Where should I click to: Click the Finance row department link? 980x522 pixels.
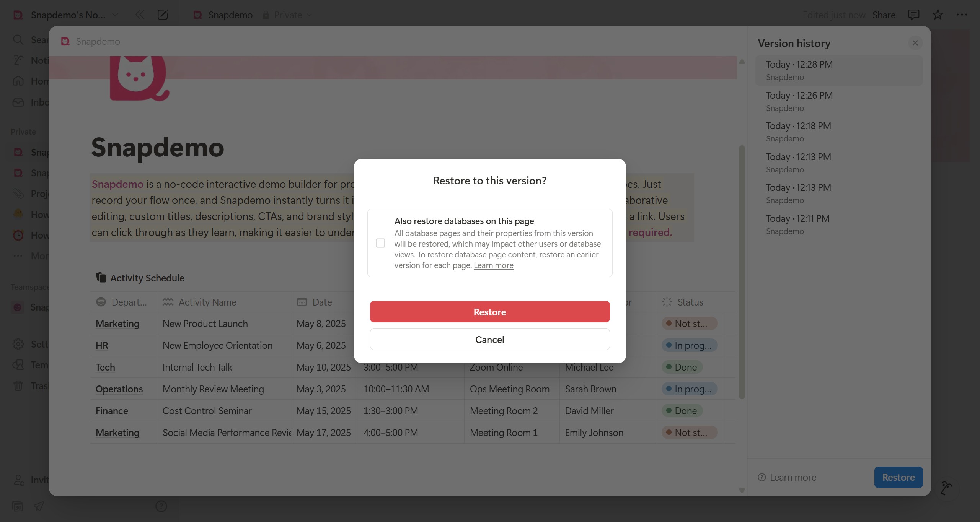pos(112,411)
